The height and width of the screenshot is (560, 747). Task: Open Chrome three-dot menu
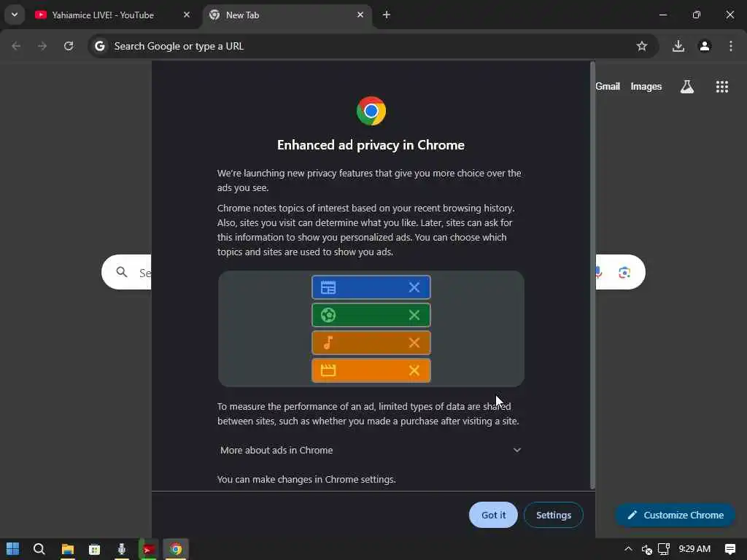pyautogui.click(x=731, y=46)
